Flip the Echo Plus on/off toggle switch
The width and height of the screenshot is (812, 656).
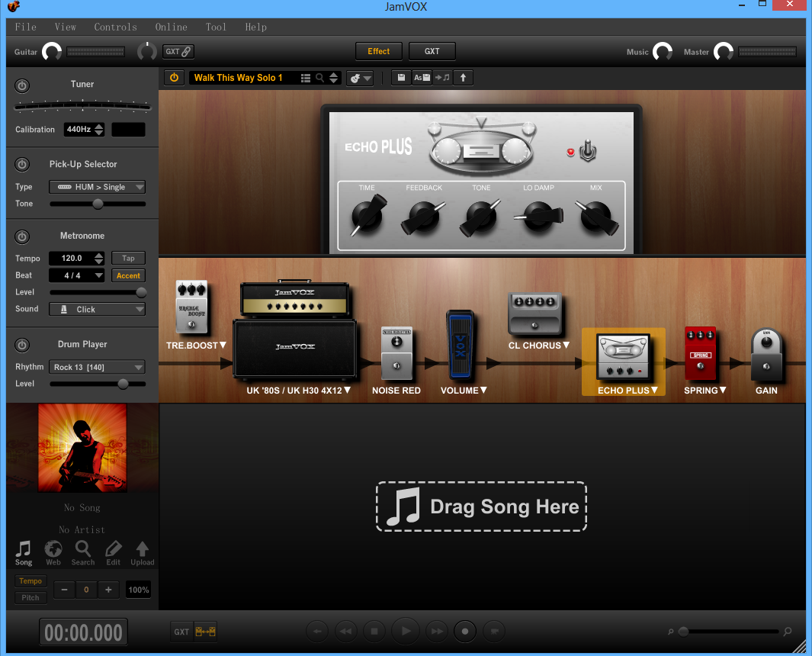pyautogui.click(x=588, y=150)
